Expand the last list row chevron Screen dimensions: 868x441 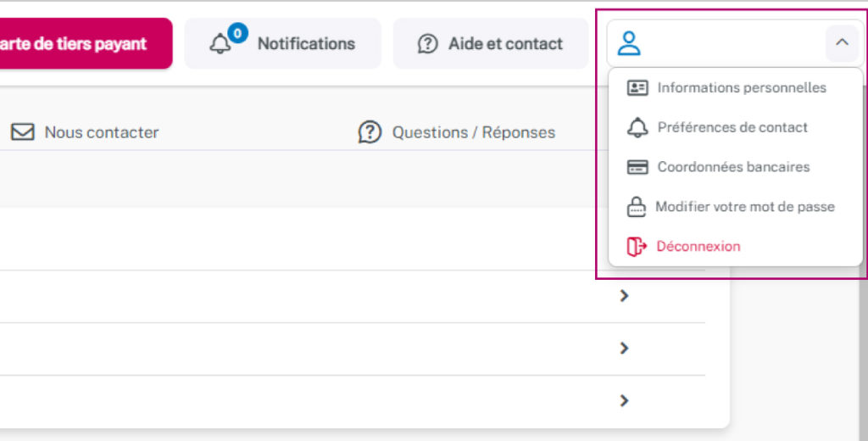pyautogui.click(x=625, y=400)
